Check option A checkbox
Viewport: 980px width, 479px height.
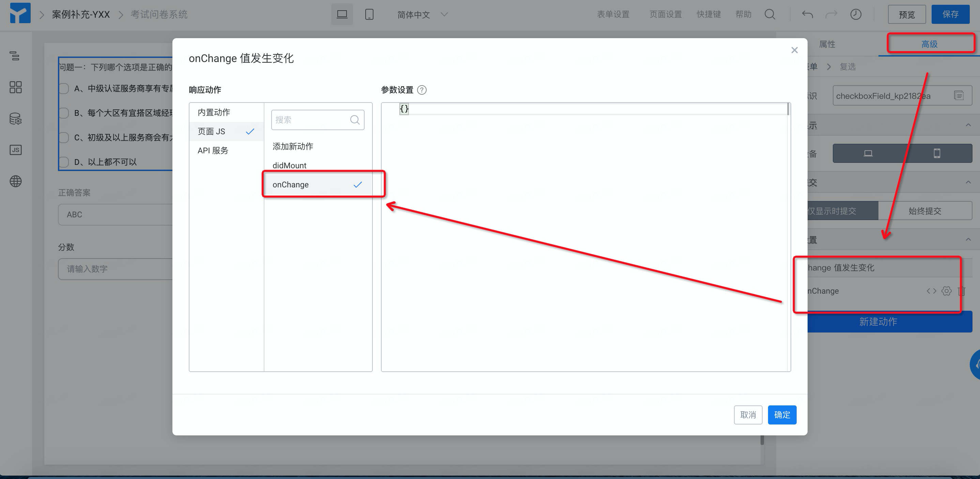click(64, 89)
